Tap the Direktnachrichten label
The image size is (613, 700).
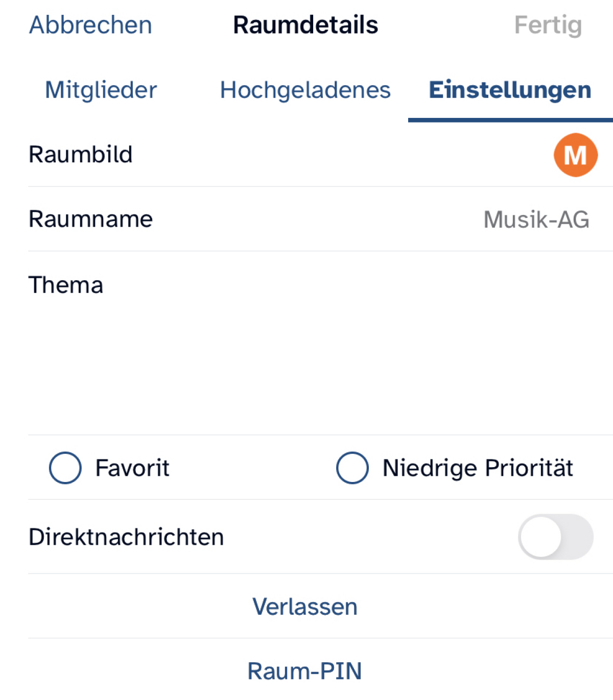(126, 537)
